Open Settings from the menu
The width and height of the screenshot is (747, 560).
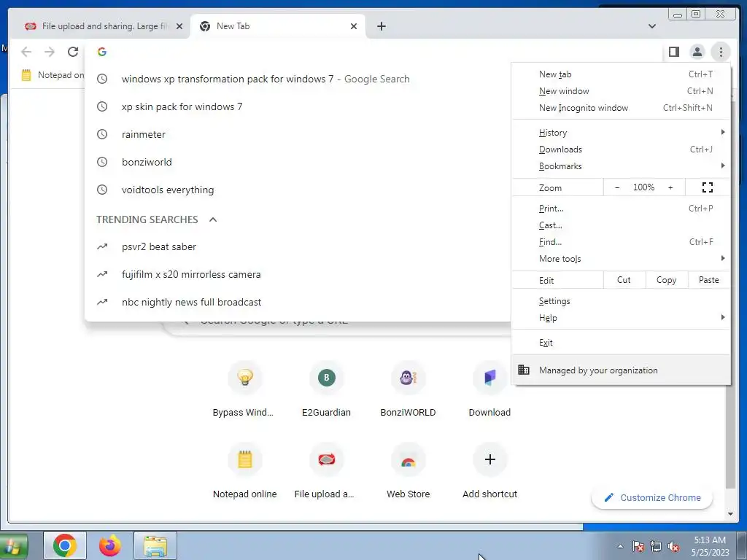(x=621, y=301)
